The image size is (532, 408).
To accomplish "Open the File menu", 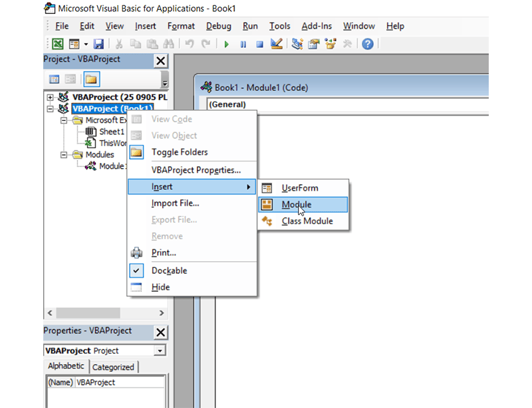I will (x=62, y=26).
